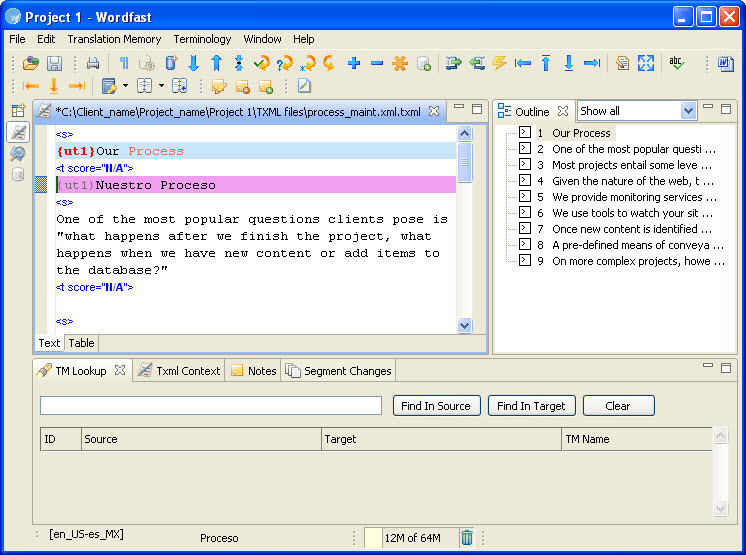Switch to the Segment Changes tab

(x=339, y=370)
